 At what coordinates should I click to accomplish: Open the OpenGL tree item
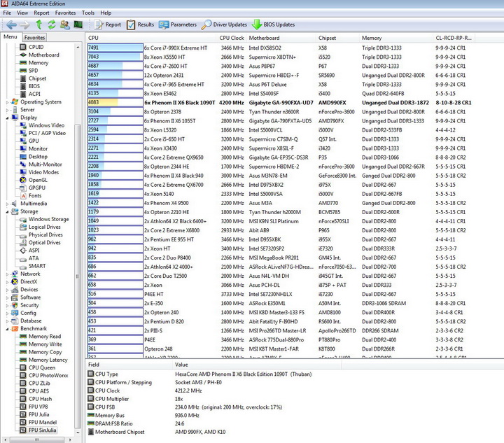click(34, 180)
